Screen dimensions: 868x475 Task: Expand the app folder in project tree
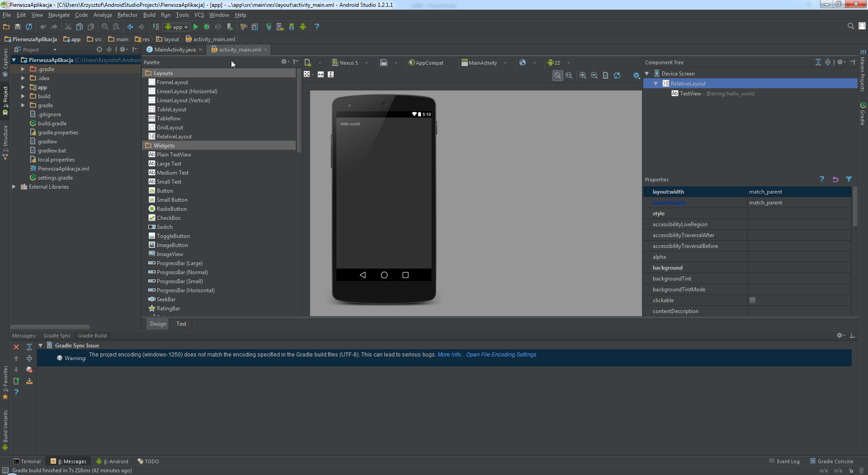[23, 87]
